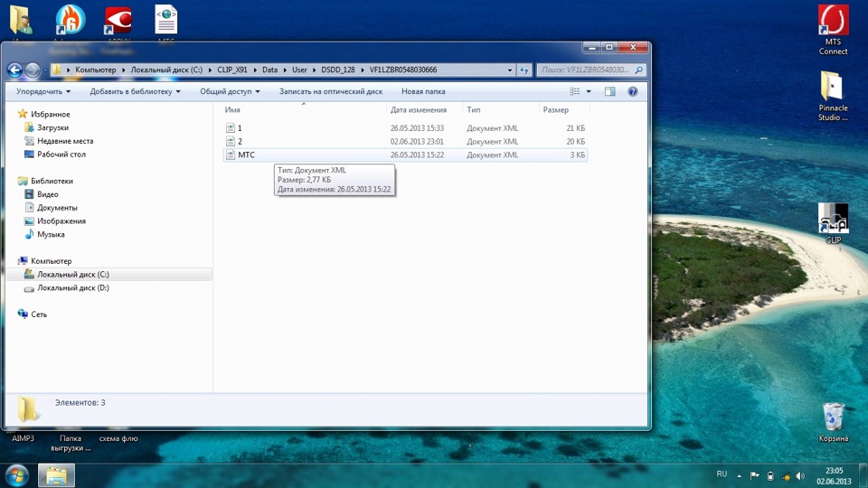Open Загрузки in the navigation pane

[52, 127]
